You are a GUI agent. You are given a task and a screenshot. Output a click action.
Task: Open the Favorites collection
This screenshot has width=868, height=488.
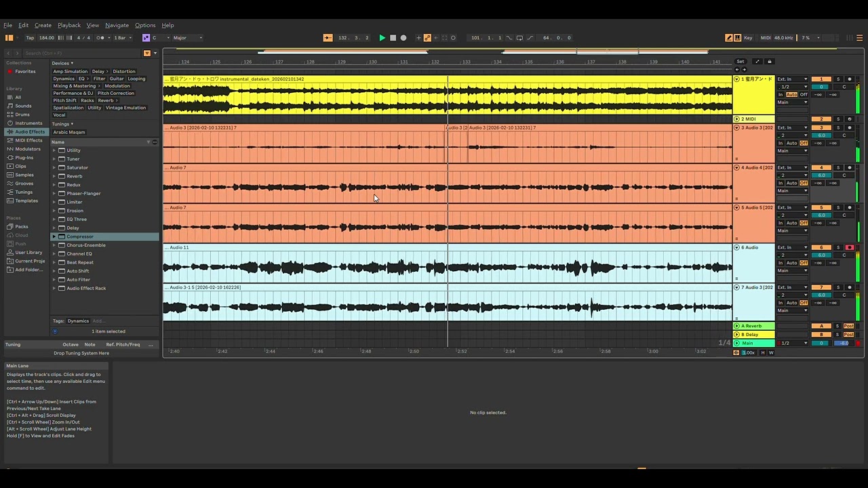[25, 71]
